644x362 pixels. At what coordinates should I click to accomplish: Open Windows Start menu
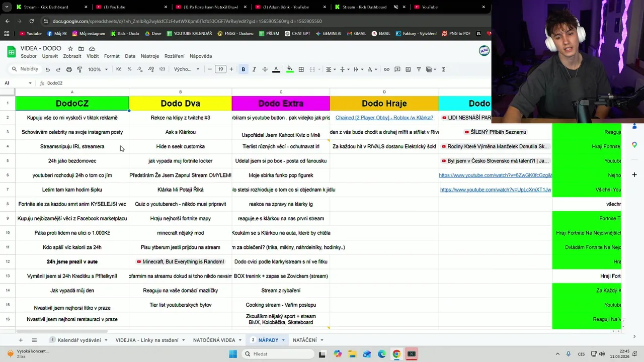pos(233,354)
